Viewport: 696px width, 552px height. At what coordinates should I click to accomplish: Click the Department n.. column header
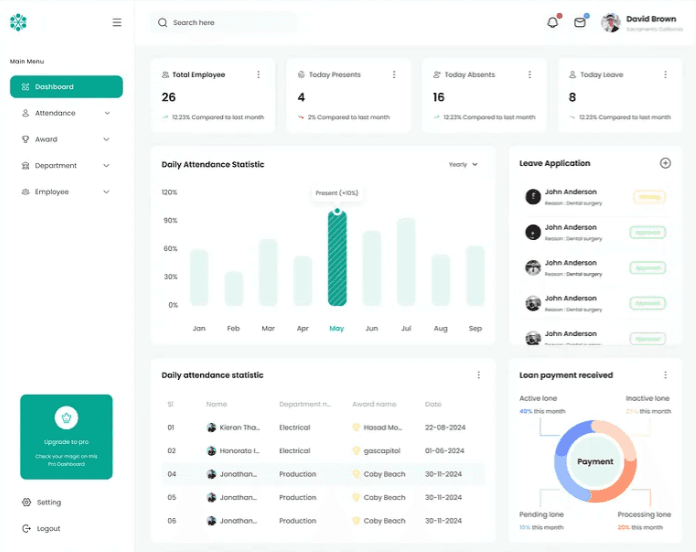pos(305,404)
